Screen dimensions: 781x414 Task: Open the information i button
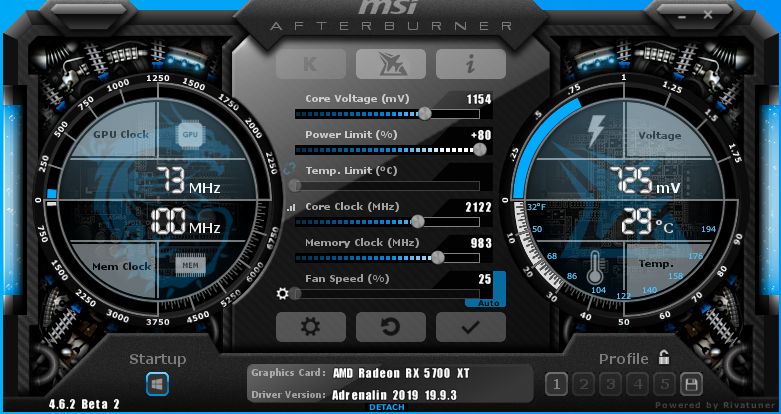[471, 64]
